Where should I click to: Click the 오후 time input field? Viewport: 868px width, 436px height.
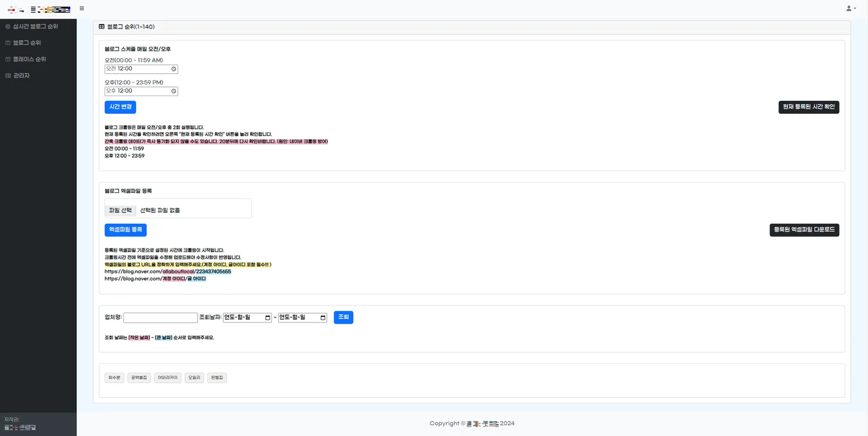(x=141, y=91)
